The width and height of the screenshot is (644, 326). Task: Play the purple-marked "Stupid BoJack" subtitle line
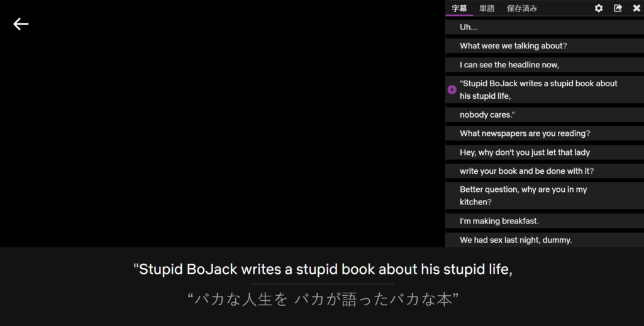[x=452, y=90]
